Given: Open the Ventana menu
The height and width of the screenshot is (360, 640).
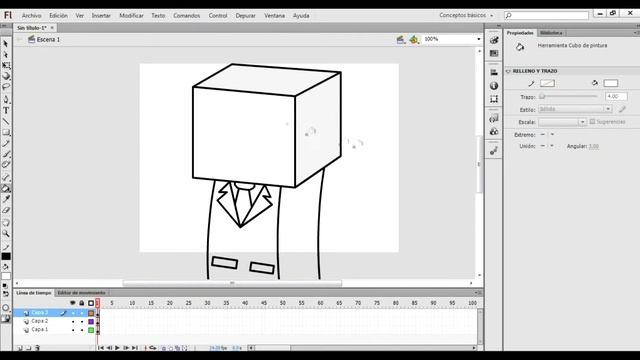Looking at the screenshot, I should 274,16.
